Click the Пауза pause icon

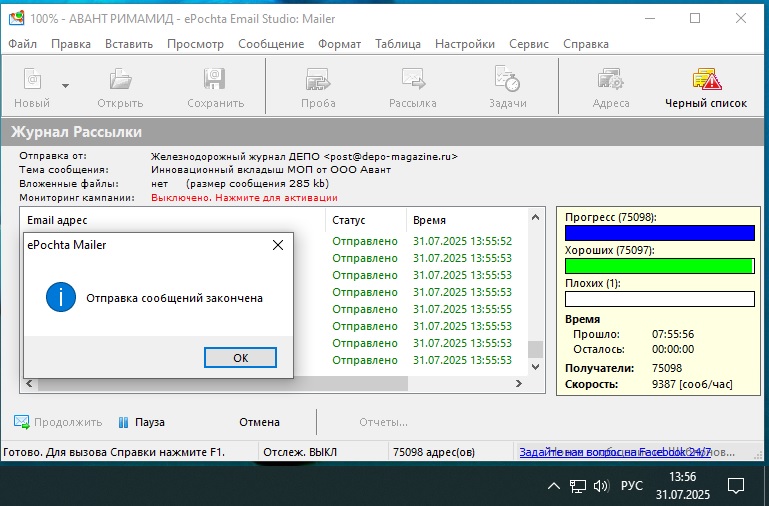click(124, 422)
